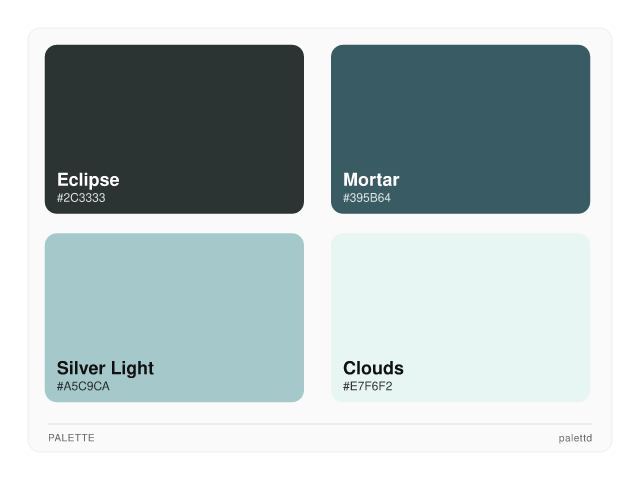The image size is (640, 480).
Task: Click the gap between Eclipse and Mortar swatches
Action: point(317,129)
